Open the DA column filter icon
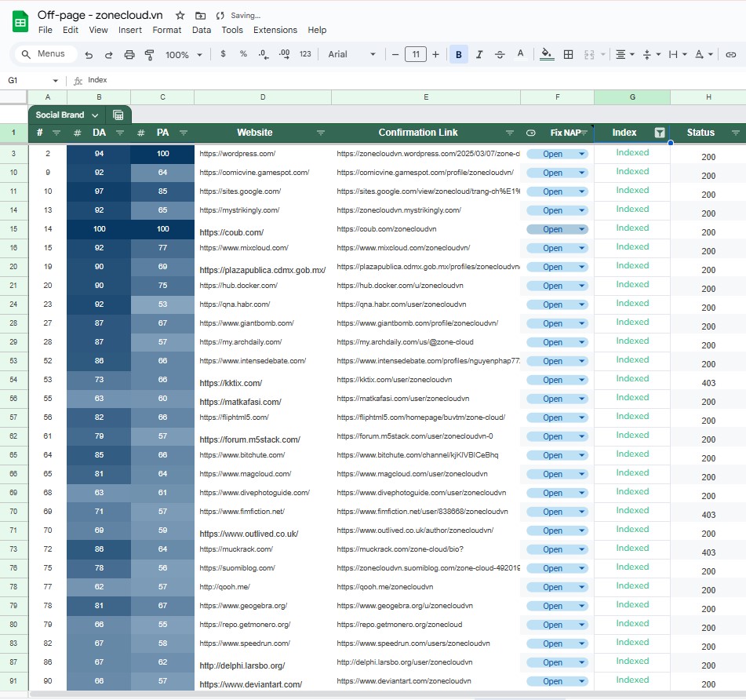This screenshot has height=700, width=746. point(120,133)
